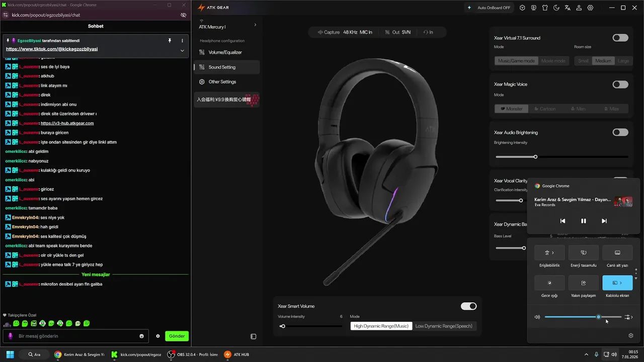Select Low Dynamic Range(Speech) mode

[x=444, y=326]
